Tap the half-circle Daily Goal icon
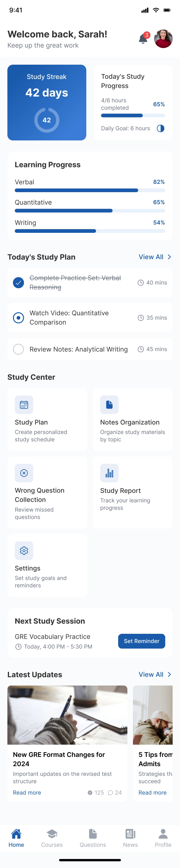The width and height of the screenshot is (180, 868). tap(160, 128)
